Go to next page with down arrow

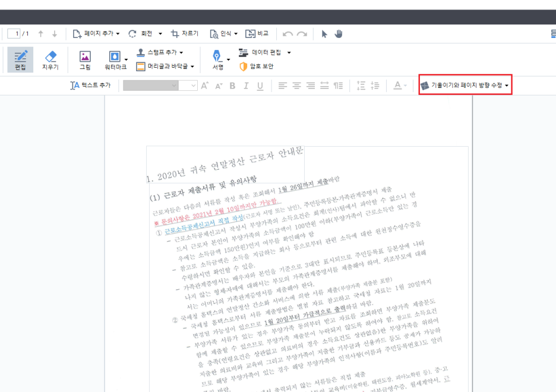pyautogui.click(x=55, y=34)
